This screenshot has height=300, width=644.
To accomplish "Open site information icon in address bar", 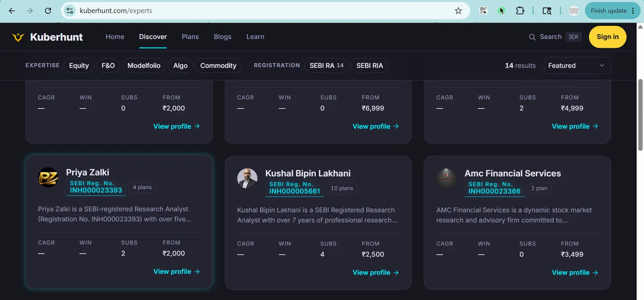I will tap(70, 11).
